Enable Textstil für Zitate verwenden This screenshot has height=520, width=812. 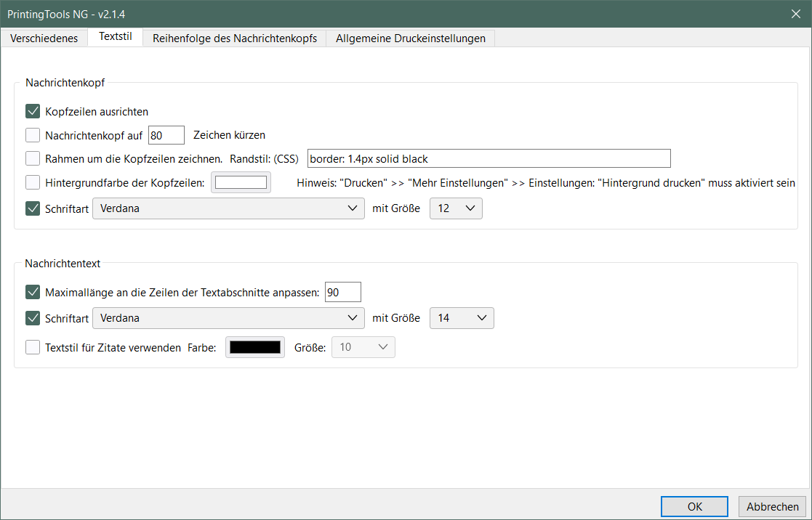point(33,347)
